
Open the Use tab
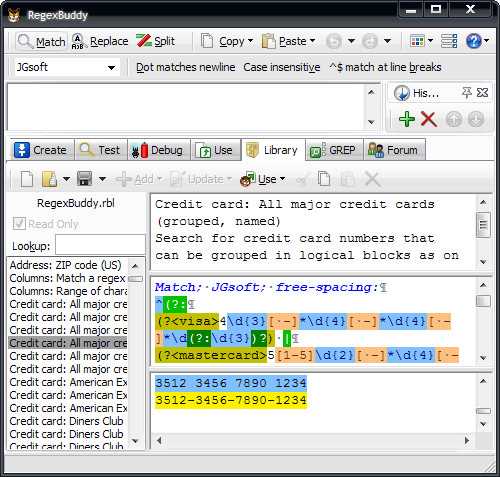point(215,150)
